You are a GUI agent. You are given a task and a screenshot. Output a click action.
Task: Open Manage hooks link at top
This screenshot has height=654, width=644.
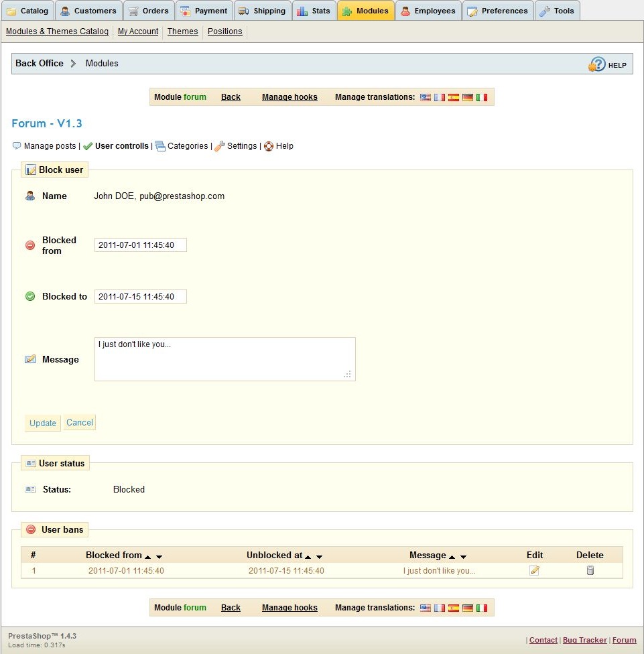tap(289, 97)
